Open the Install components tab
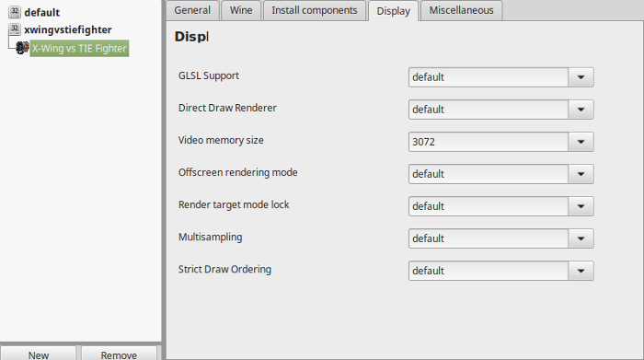This screenshot has height=360, width=644. 315,10
